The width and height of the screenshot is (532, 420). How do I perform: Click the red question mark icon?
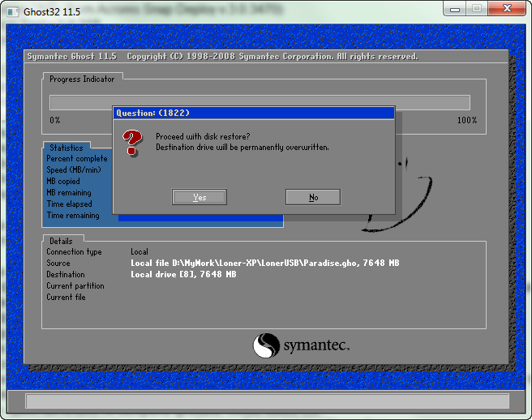132,144
